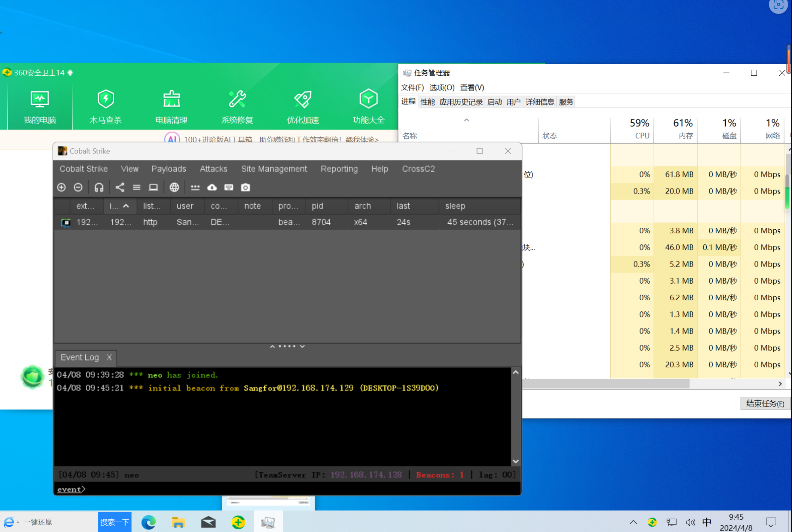792x532 pixels.
Task: Switch to the 启动 tab in Task Manager
Action: click(494, 102)
